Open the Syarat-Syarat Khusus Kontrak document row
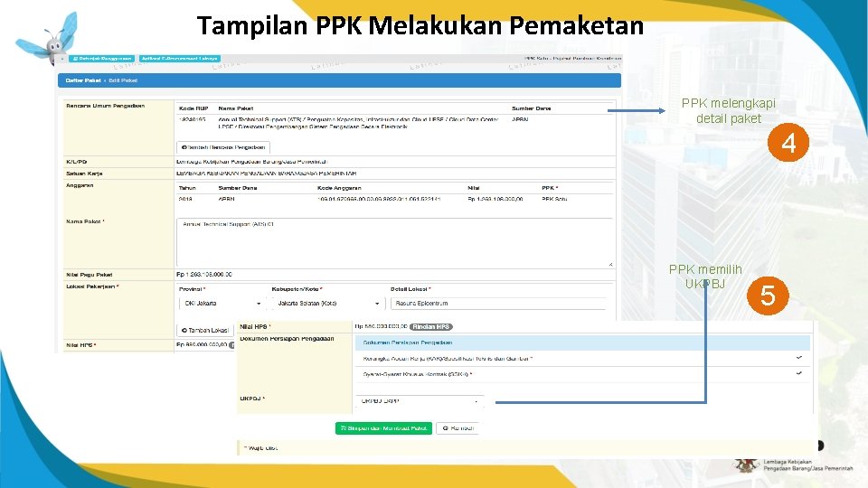The height and width of the screenshot is (488, 868). [x=582, y=374]
